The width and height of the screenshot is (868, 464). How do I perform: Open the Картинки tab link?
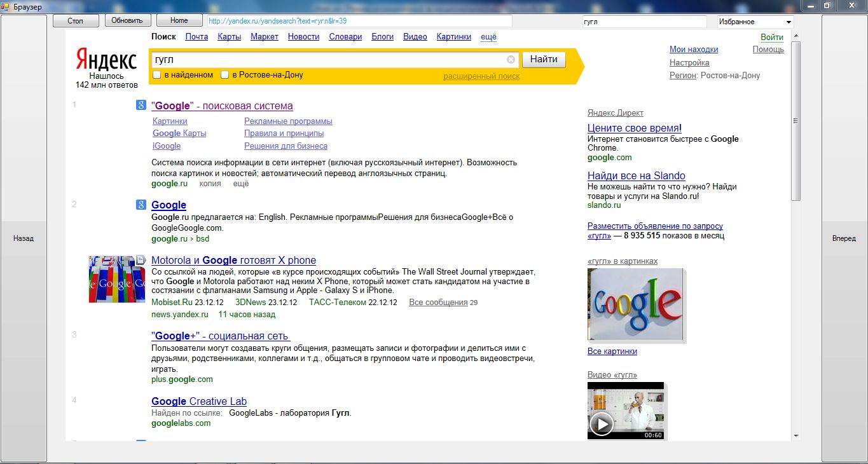(x=454, y=37)
